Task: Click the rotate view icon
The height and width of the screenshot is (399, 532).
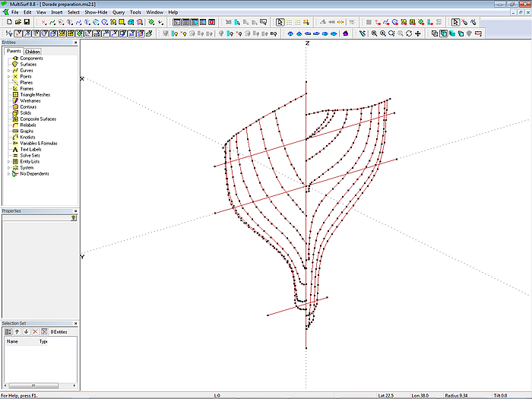Action: pyautogui.click(x=409, y=33)
